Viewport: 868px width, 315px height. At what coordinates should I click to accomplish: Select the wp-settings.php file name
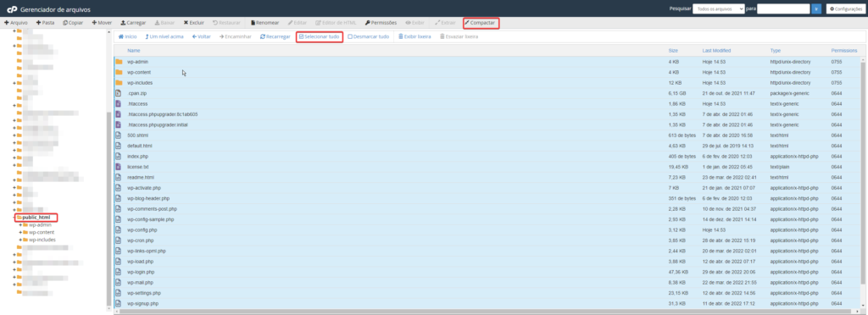click(x=144, y=293)
